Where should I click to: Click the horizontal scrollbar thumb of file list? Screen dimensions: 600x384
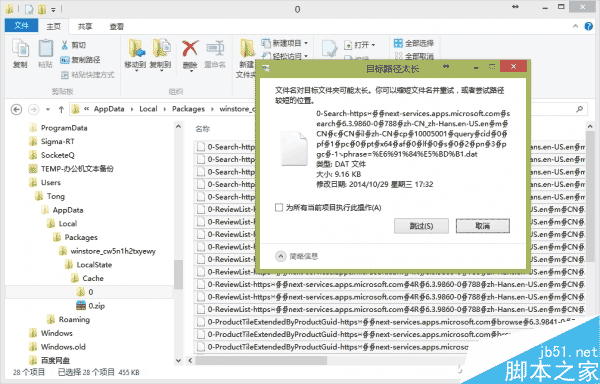(x=261, y=360)
